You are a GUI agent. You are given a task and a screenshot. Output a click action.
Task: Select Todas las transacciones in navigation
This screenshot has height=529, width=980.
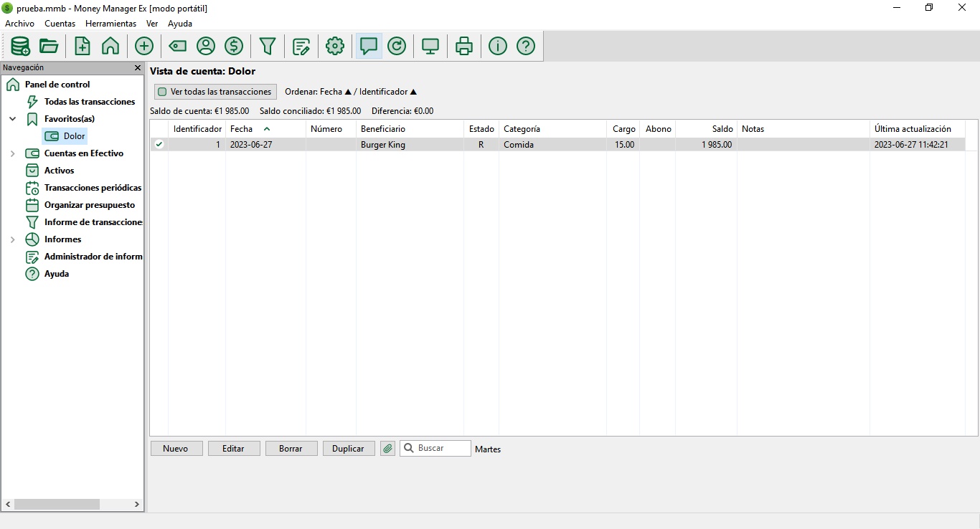(90, 102)
